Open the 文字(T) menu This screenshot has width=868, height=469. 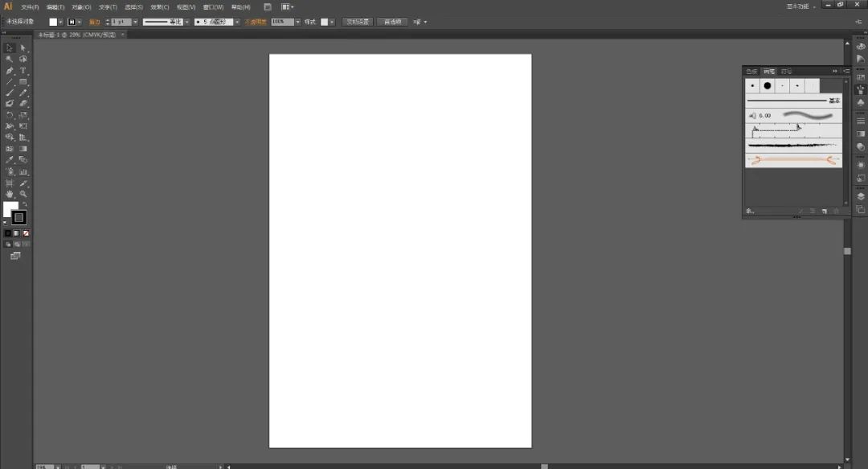coord(108,7)
